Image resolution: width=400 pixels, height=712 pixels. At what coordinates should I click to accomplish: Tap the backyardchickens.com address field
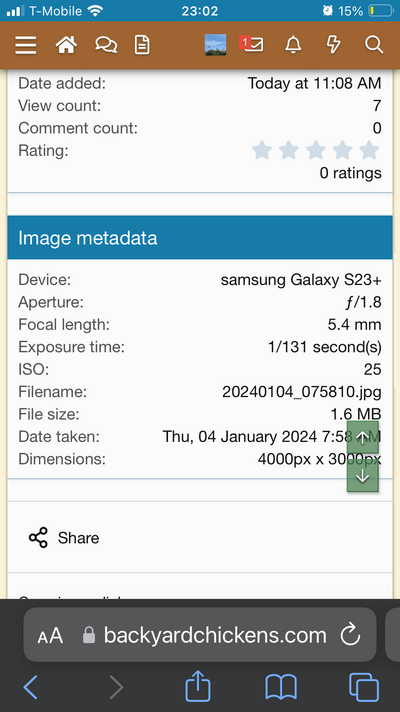click(x=200, y=635)
